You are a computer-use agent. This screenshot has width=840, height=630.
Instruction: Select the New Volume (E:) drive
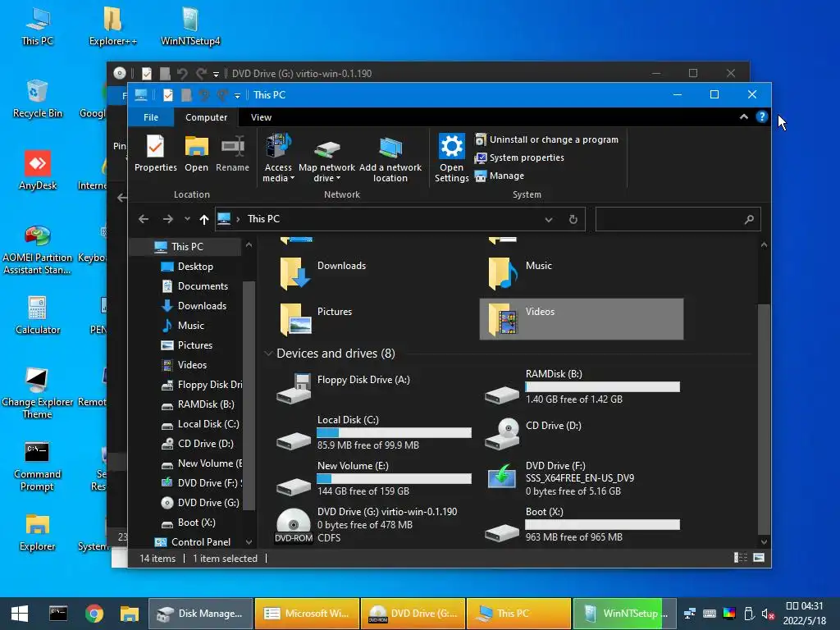tap(374, 478)
